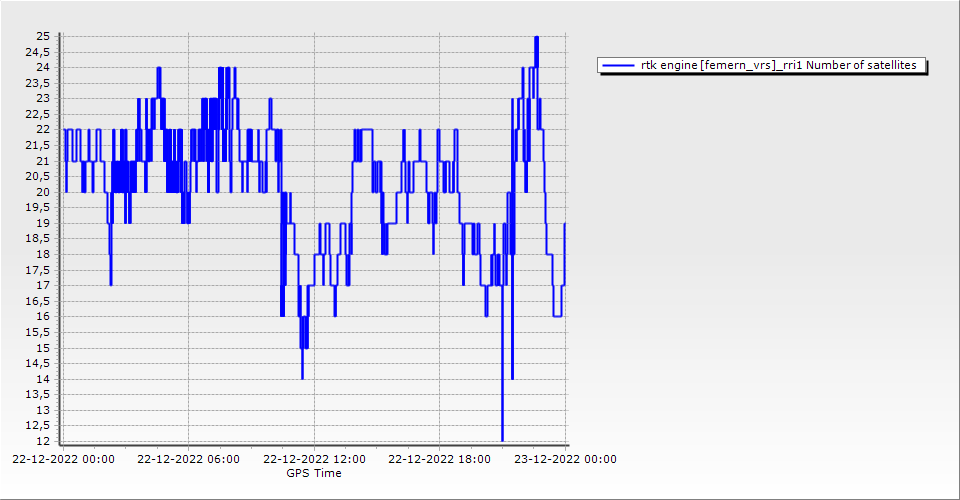
Task: Click the y-axis label 12
Action: pyautogui.click(x=43, y=441)
